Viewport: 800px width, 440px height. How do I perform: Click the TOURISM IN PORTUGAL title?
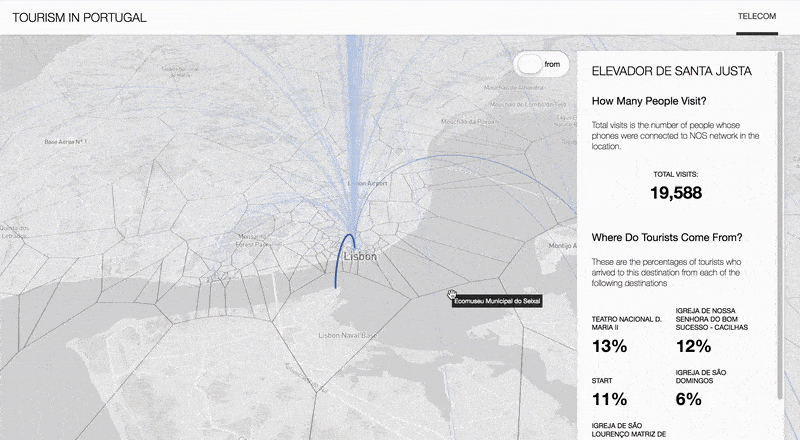[x=79, y=18]
